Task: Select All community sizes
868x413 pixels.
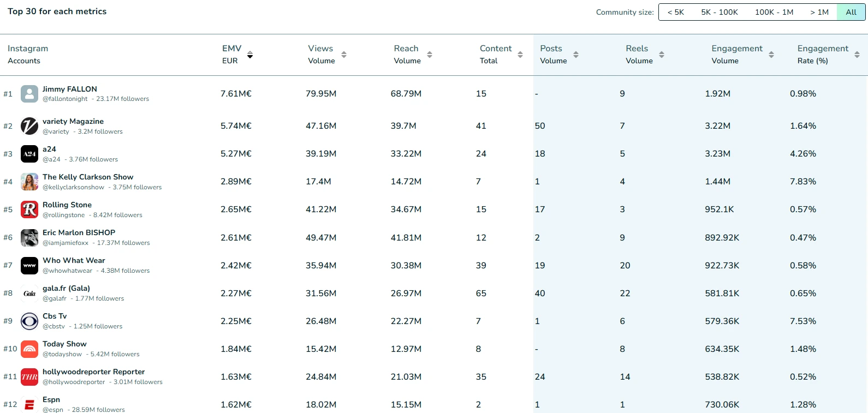Action: click(851, 12)
